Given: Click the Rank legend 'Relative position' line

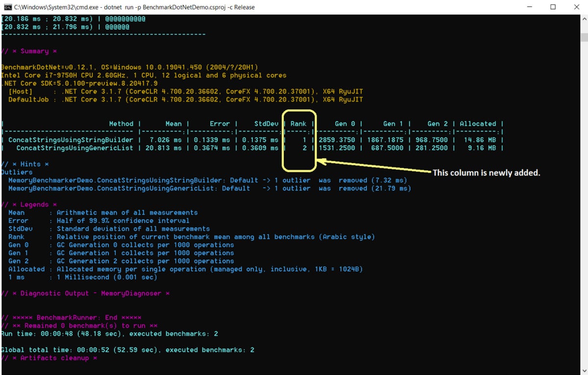Looking at the screenshot, I should 216,237.
